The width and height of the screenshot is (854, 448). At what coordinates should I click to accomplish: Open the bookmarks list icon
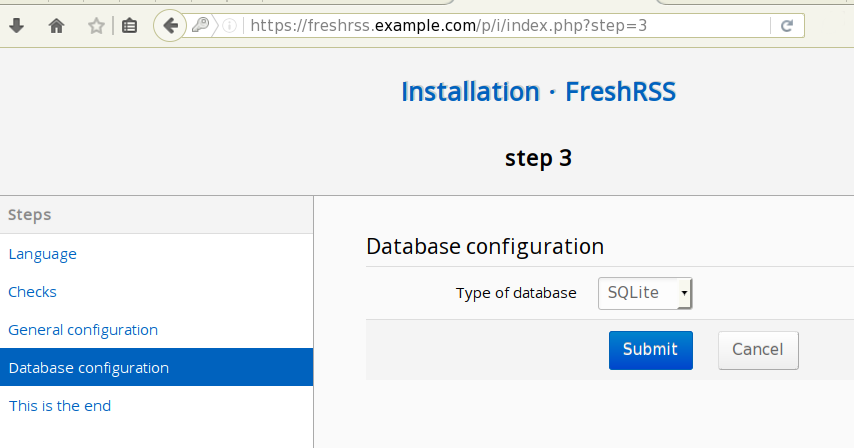(129, 27)
